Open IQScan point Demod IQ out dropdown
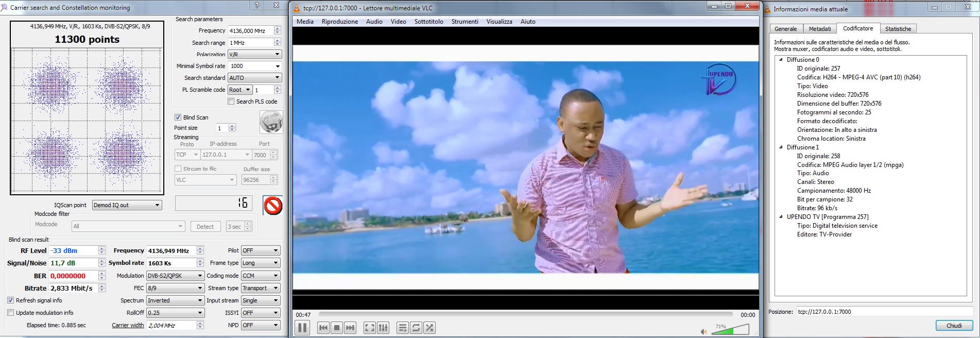This screenshot has width=980, height=338. (x=127, y=205)
